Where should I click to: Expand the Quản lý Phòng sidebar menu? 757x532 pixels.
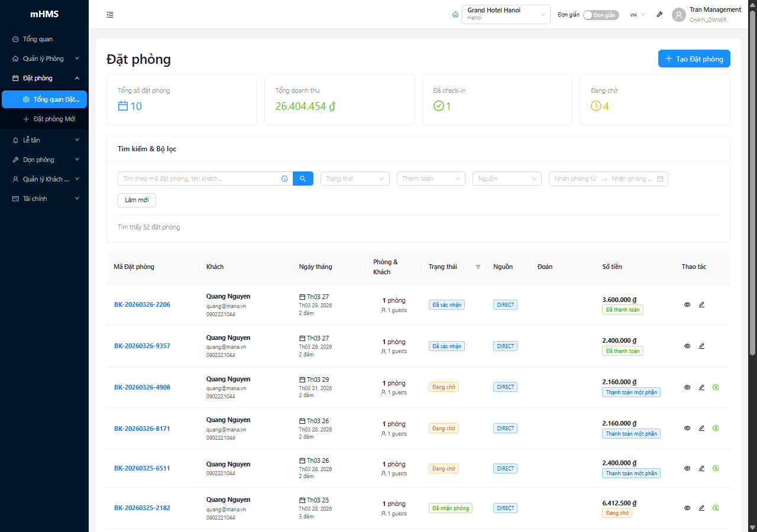pyautogui.click(x=44, y=59)
